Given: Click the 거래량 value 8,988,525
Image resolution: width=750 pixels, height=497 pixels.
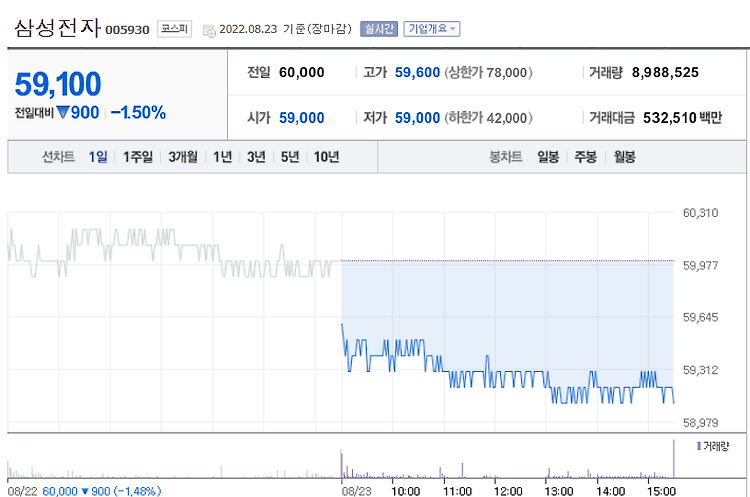Looking at the screenshot, I should tap(665, 72).
